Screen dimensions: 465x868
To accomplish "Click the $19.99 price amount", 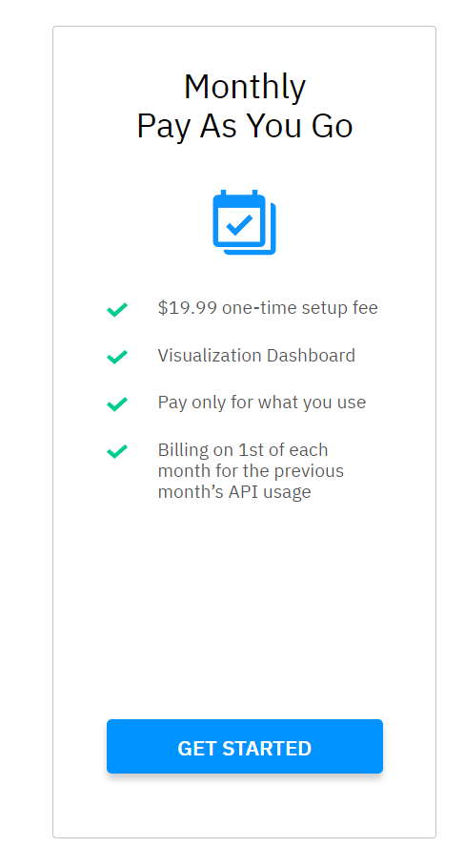I will click(x=188, y=307).
